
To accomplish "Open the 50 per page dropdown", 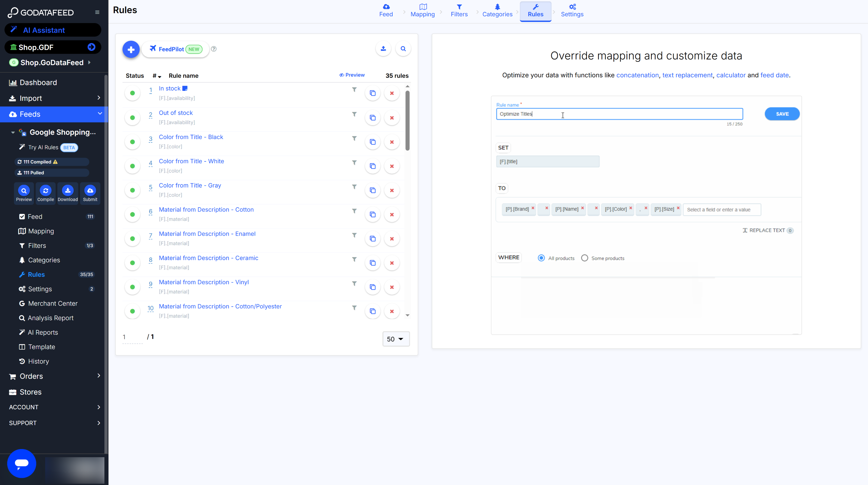I will pyautogui.click(x=396, y=339).
